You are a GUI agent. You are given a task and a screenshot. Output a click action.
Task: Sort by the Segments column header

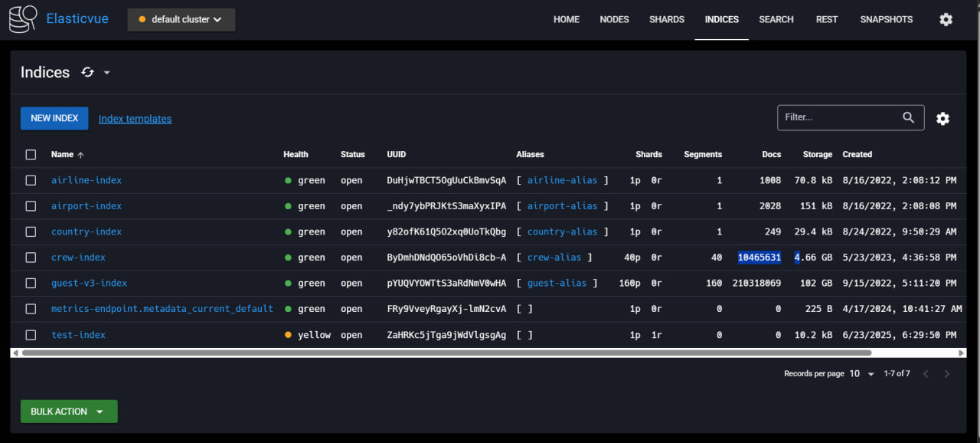pyautogui.click(x=703, y=155)
